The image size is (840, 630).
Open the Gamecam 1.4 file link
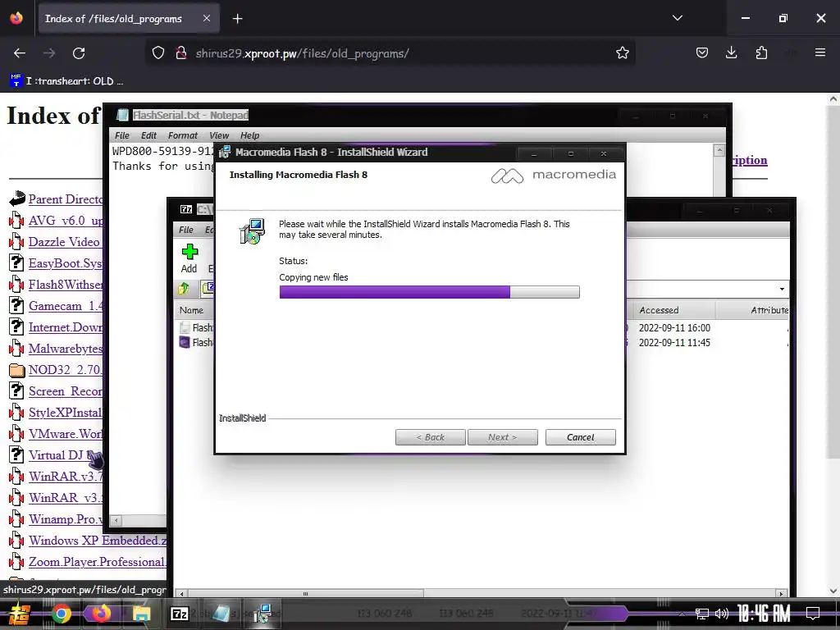pyautogui.click(x=66, y=306)
